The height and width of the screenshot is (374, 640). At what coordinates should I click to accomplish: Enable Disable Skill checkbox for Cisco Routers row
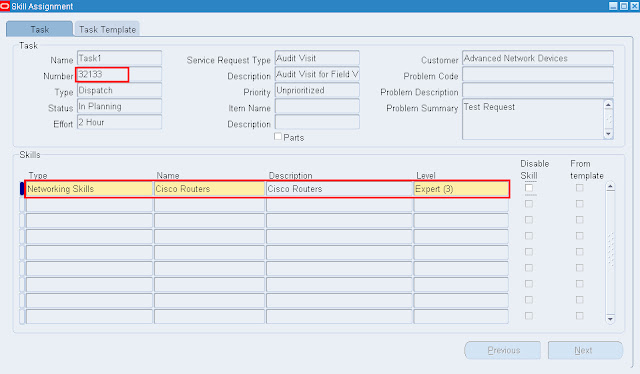tap(529, 188)
